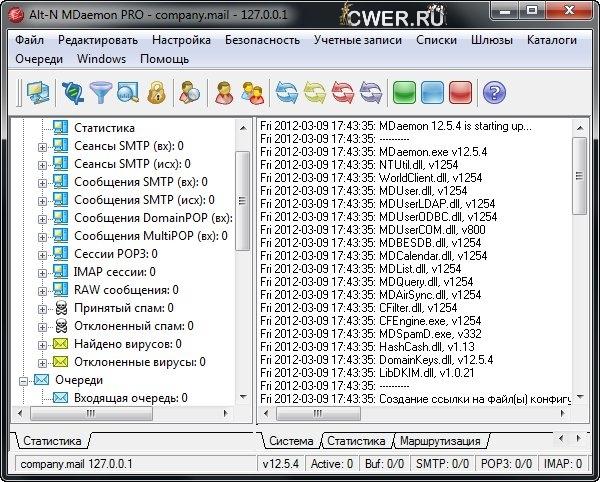Screen dimensions: 600x482
Task: Click the magnifier search icon in toolbar
Action: coord(128,94)
